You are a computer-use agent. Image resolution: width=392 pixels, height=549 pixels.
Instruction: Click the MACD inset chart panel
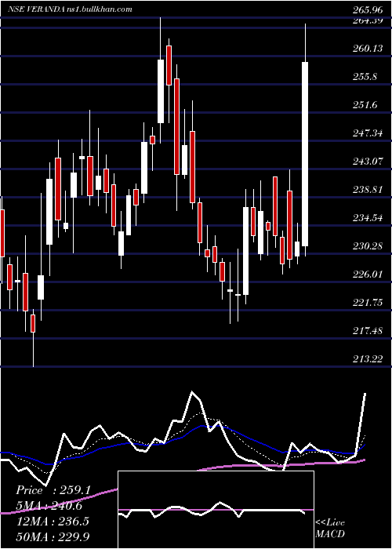(x=216, y=510)
